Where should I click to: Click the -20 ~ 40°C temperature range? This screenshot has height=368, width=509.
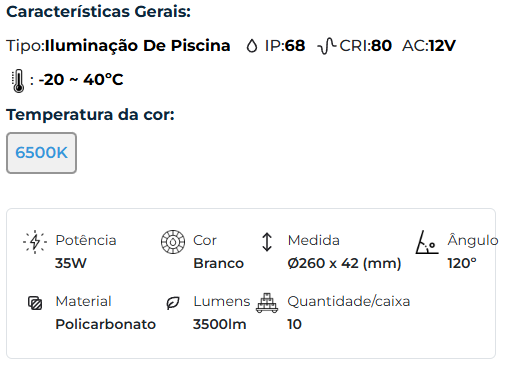click(81, 80)
